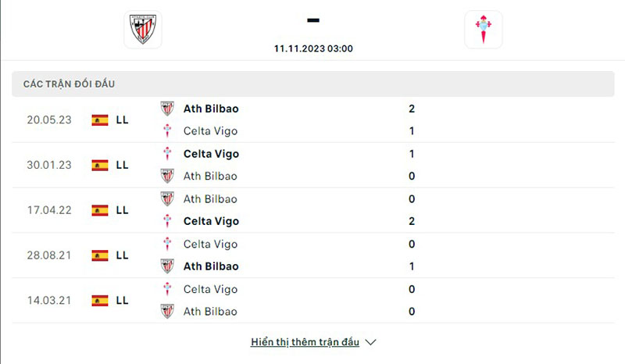Click Spain flag on 30.01.23 match
The height and width of the screenshot is (364, 625).
(x=100, y=165)
